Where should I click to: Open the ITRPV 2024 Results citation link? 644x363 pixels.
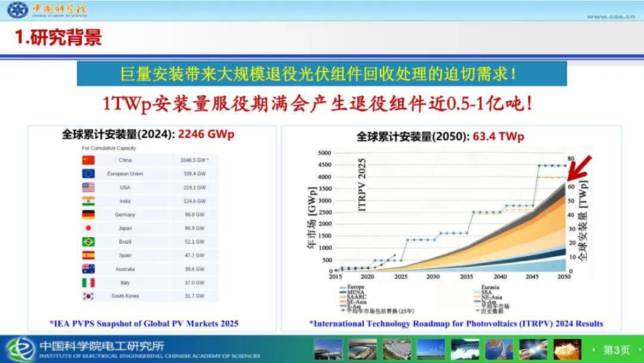click(452, 323)
